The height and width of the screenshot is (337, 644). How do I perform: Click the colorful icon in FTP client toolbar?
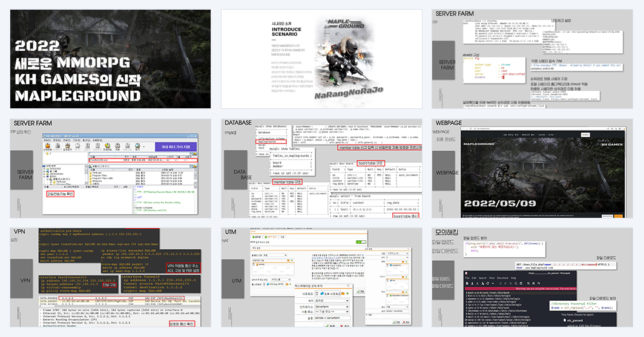tap(108, 146)
